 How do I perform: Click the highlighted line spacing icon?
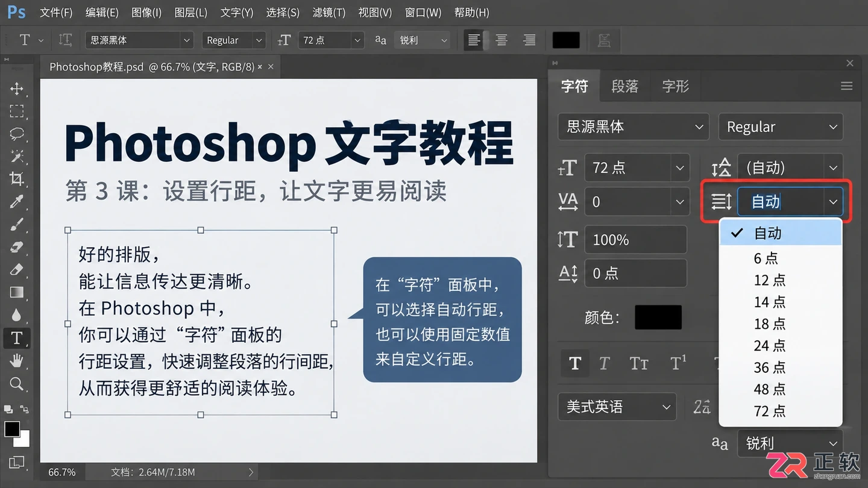pyautogui.click(x=721, y=202)
